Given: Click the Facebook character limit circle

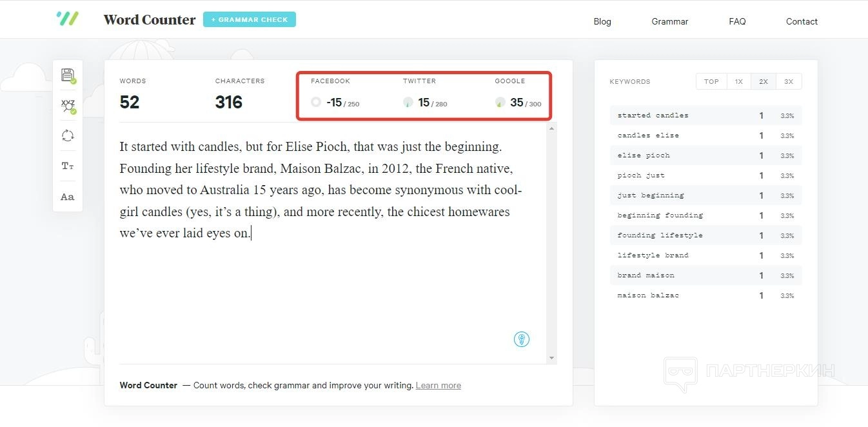Looking at the screenshot, I should (315, 102).
